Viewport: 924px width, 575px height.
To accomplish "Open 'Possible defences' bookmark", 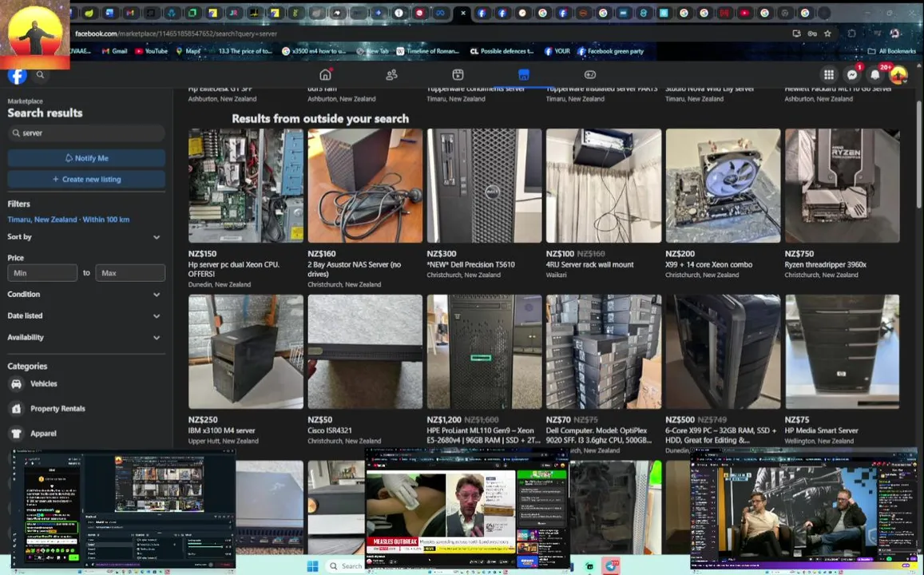I will pyautogui.click(x=502, y=51).
